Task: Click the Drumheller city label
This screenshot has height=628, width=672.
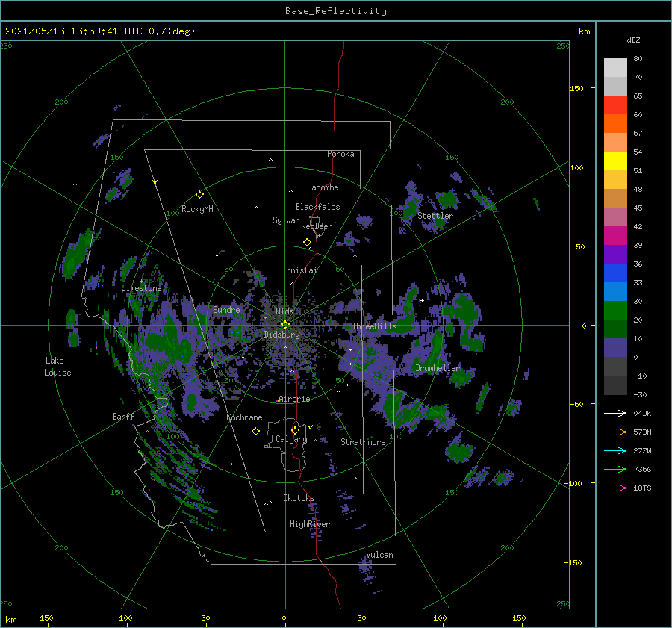Action: (x=438, y=368)
